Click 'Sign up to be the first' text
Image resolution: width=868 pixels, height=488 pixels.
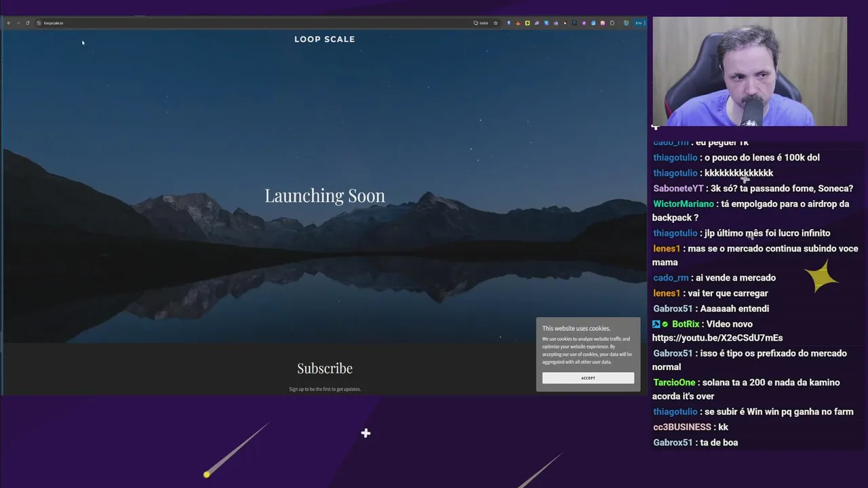click(325, 389)
